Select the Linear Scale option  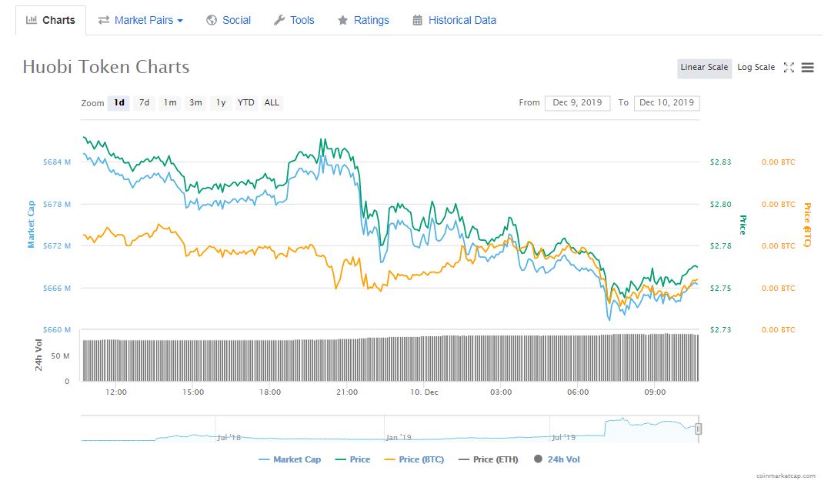(x=704, y=68)
